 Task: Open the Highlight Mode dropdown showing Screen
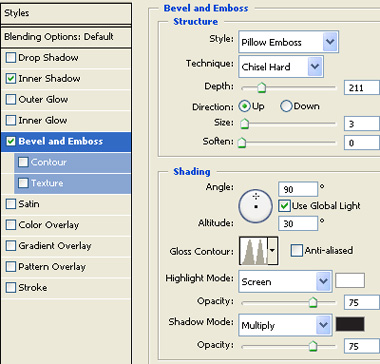pos(285,282)
